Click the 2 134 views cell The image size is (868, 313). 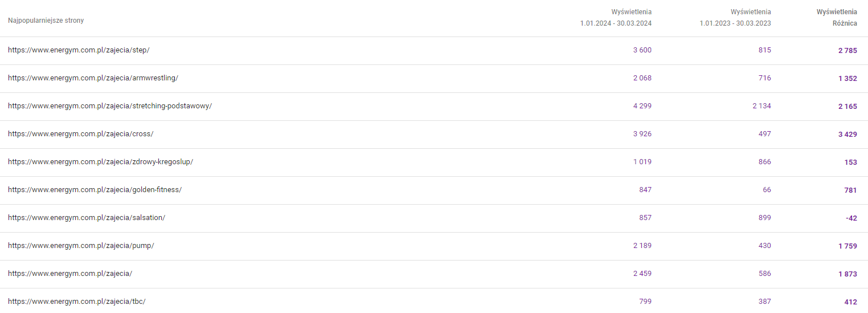coord(761,106)
